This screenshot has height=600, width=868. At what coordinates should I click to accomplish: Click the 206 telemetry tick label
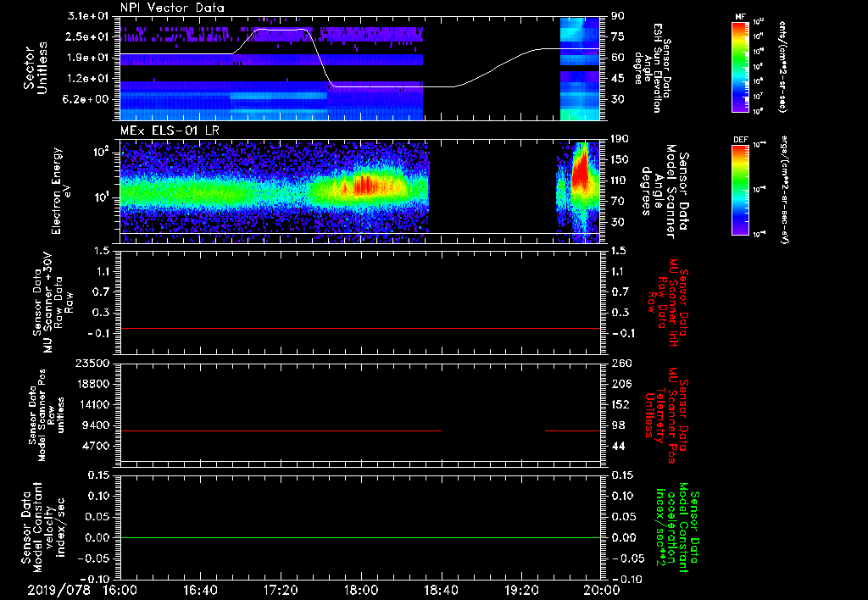(x=620, y=384)
